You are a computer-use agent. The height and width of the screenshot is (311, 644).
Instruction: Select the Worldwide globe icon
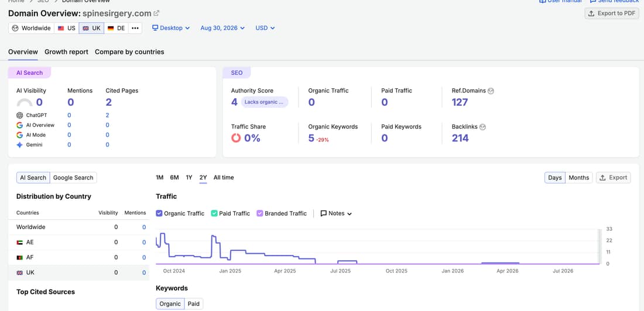click(x=15, y=28)
